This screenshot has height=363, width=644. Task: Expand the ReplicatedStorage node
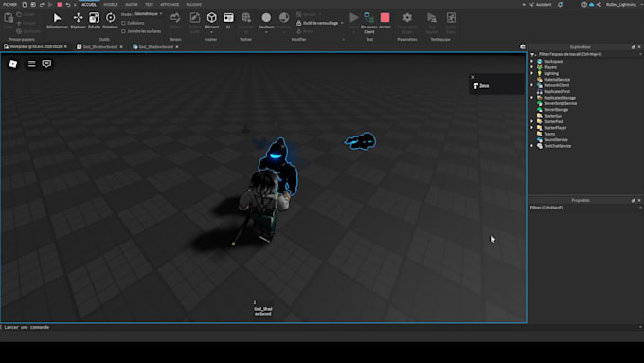pyautogui.click(x=532, y=98)
